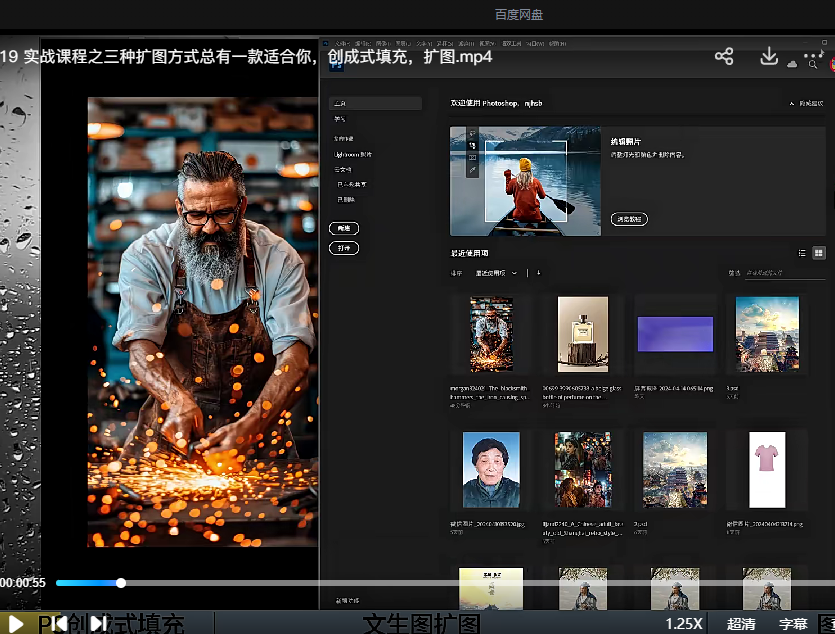Screen dimensions: 835x634
Task: Open 已删除 in the sidebar
Action: pos(346,200)
